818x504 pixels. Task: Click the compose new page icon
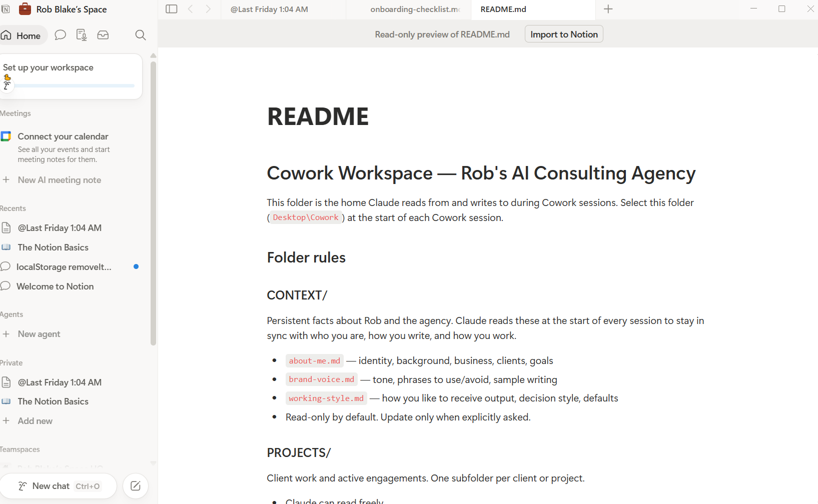pyautogui.click(x=136, y=486)
